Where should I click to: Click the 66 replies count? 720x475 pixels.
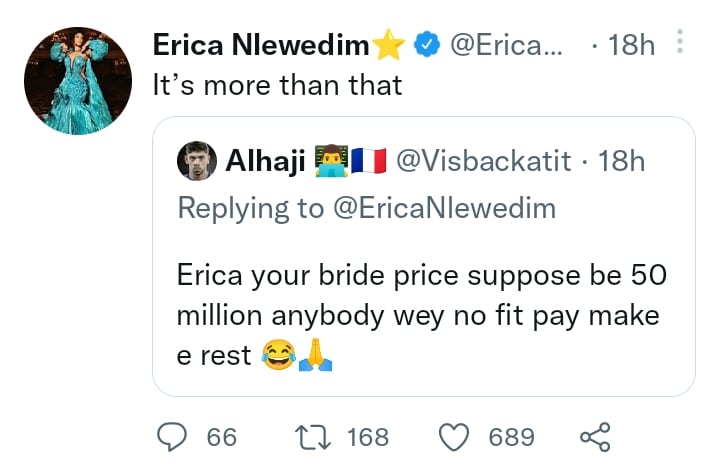pos(221,437)
